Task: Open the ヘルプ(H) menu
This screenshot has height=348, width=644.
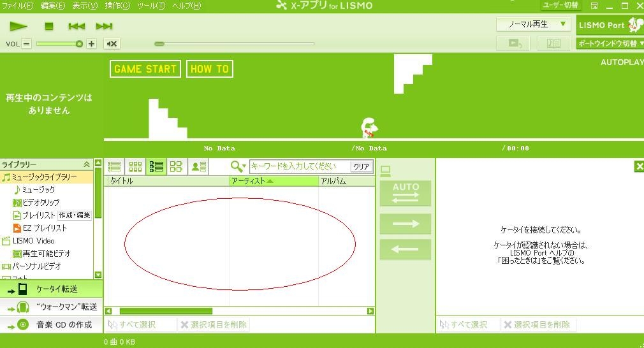Action: tap(186, 6)
